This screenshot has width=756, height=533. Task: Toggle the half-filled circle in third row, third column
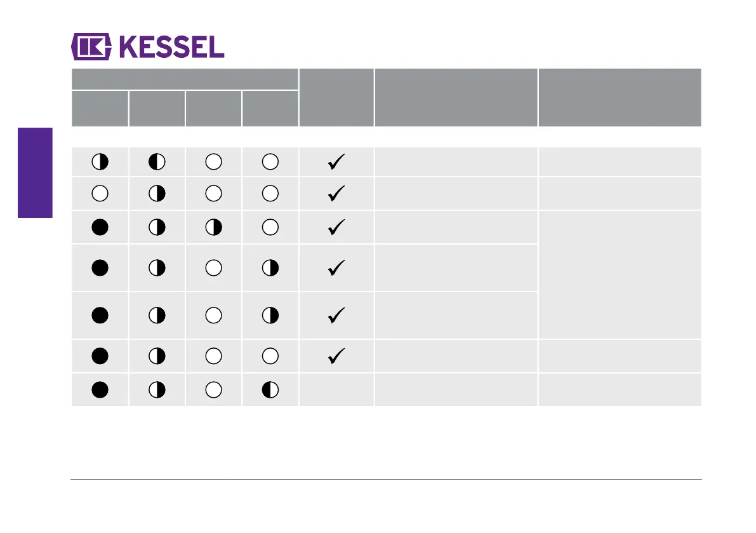tap(214, 227)
